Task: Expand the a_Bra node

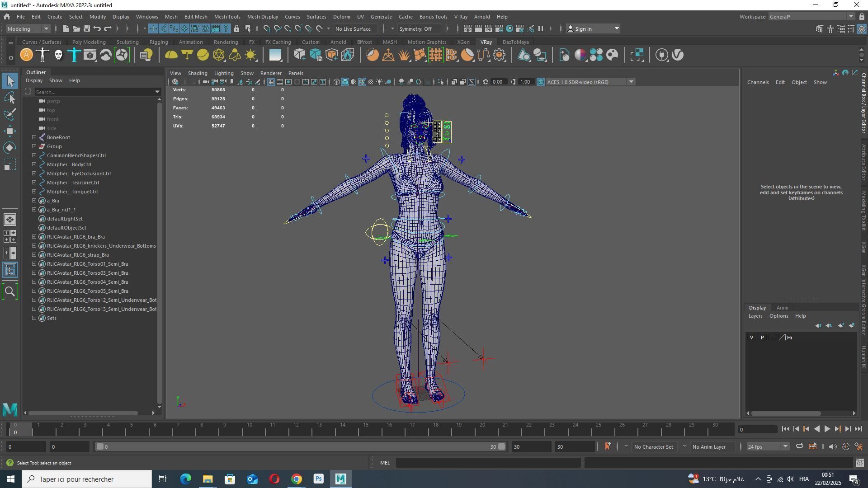Action: (x=34, y=201)
